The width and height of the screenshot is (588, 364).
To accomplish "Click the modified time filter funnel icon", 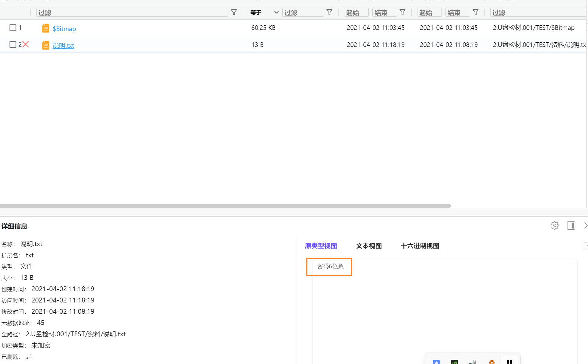I will point(475,12).
